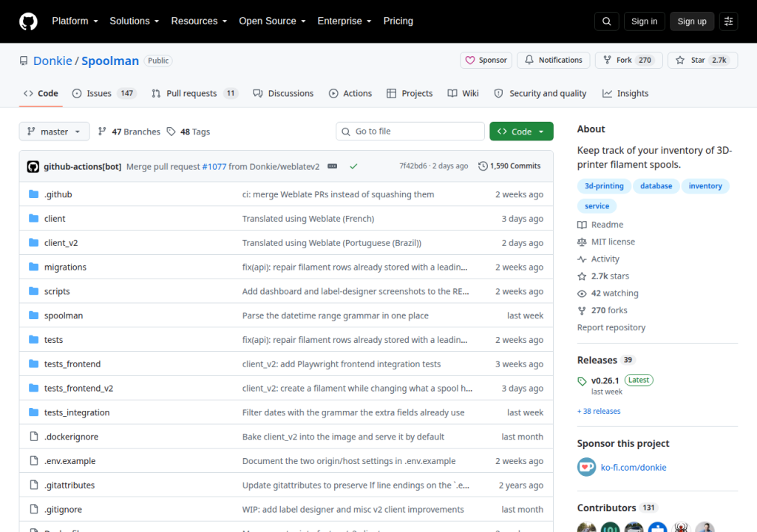This screenshot has height=532, width=757.
Task: Click the Sign in button
Action: click(x=644, y=21)
